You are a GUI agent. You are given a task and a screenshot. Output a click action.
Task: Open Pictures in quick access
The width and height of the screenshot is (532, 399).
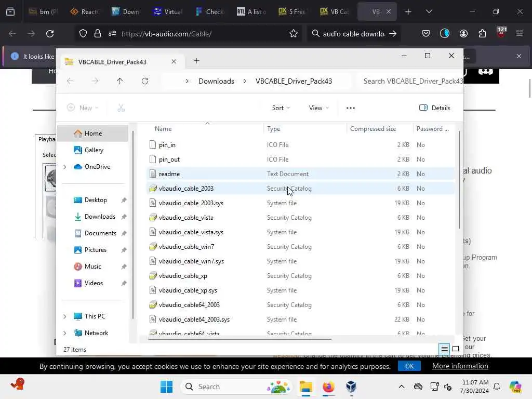(96, 250)
